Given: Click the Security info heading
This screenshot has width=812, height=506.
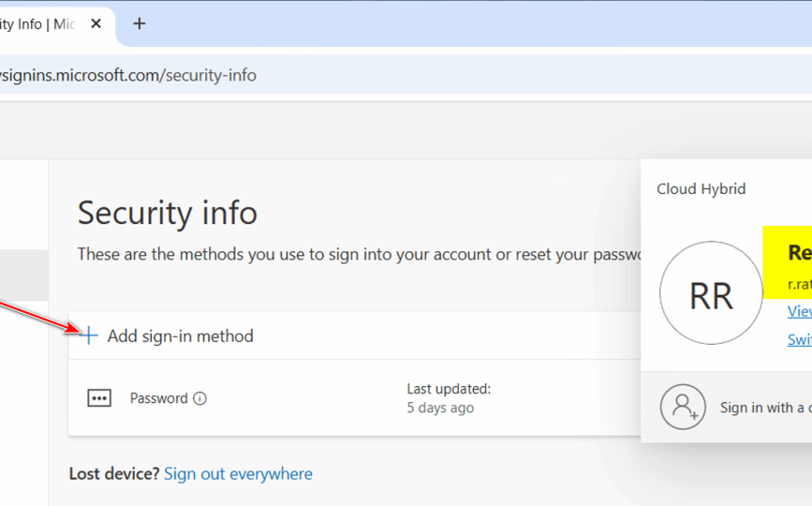Looking at the screenshot, I should point(167,213).
